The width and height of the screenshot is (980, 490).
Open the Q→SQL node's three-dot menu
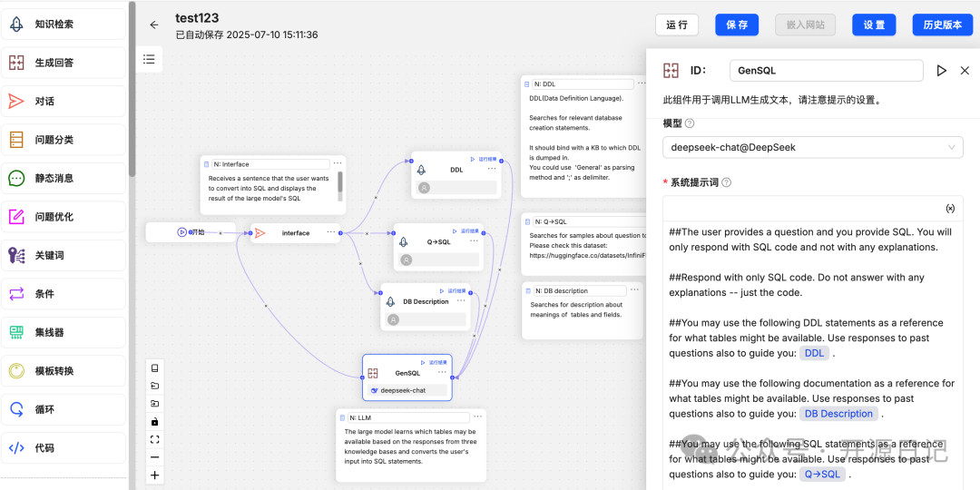point(475,241)
